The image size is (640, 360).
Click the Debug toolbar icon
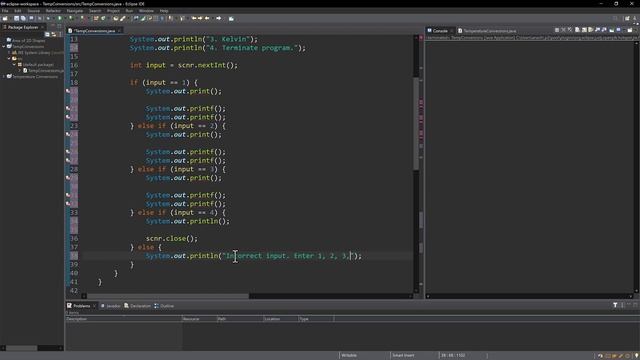[48, 18]
